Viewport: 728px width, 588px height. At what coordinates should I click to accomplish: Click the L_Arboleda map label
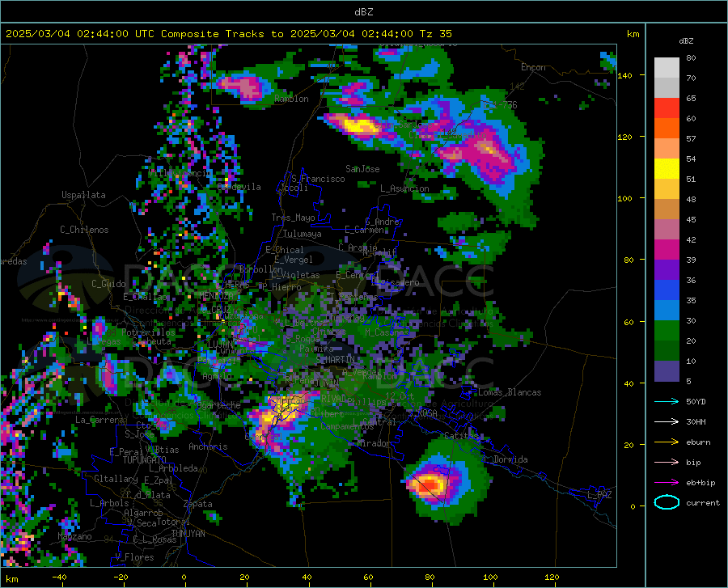(173, 468)
